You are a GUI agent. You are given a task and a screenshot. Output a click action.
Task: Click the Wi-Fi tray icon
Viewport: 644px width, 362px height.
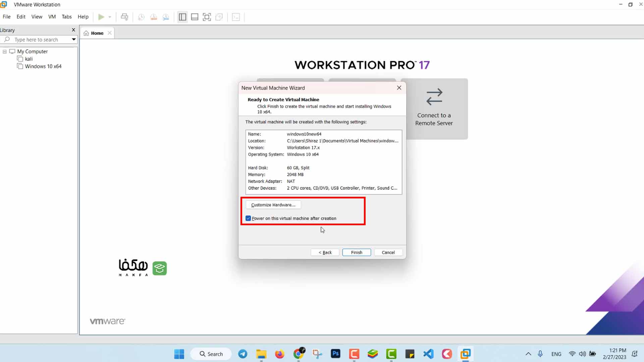[x=572, y=354]
